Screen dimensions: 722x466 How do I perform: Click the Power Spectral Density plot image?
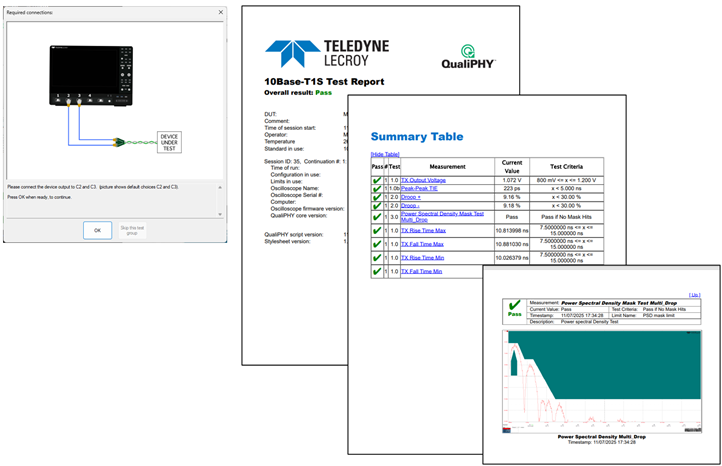pos(602,382)
